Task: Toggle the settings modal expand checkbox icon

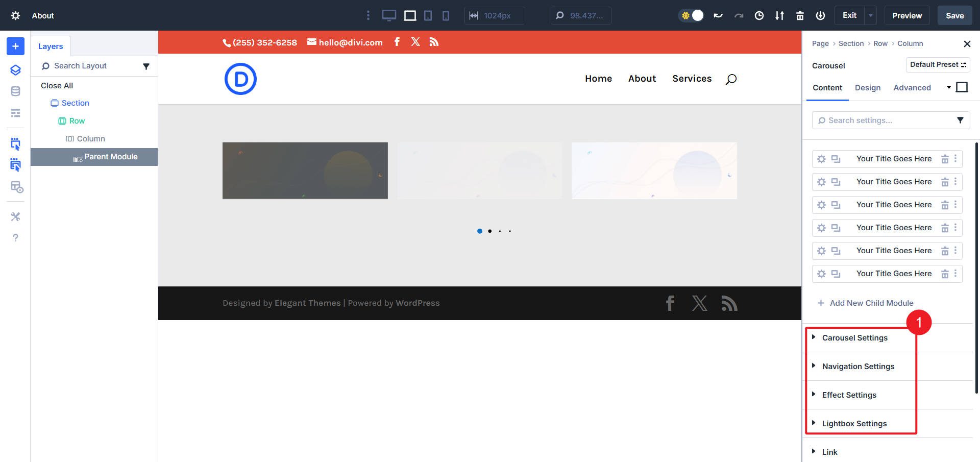Action: click(962, 87)
